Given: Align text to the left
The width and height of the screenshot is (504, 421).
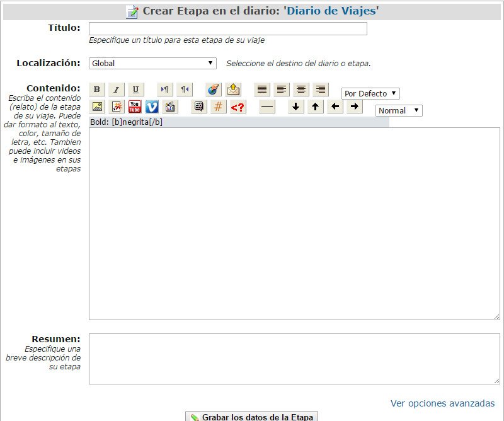Looking at the screenshot, I should (282, 89).
